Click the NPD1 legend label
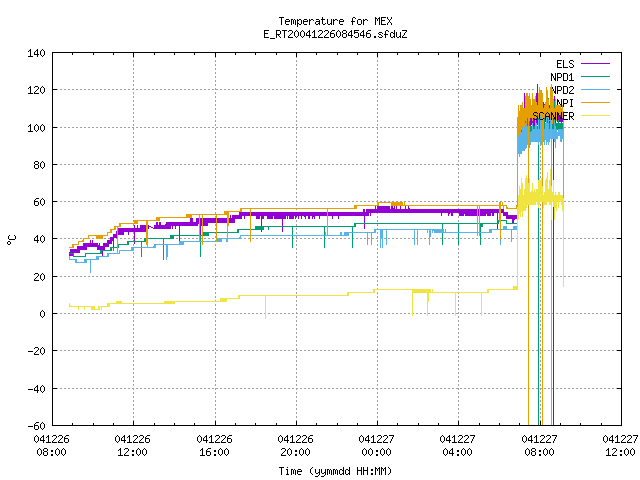The height and width of the screenshot is (480, 640). click(x=562, y=77)
